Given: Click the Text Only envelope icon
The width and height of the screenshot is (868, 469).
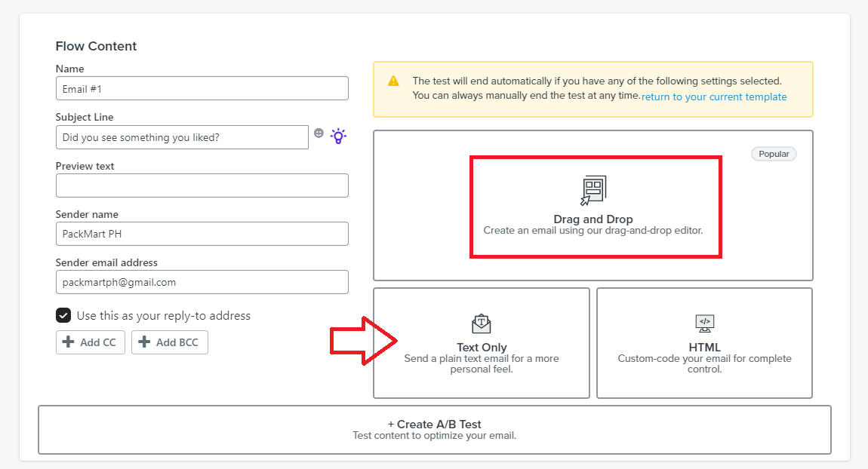Looking at the screenshot, I should click(482, 323).
